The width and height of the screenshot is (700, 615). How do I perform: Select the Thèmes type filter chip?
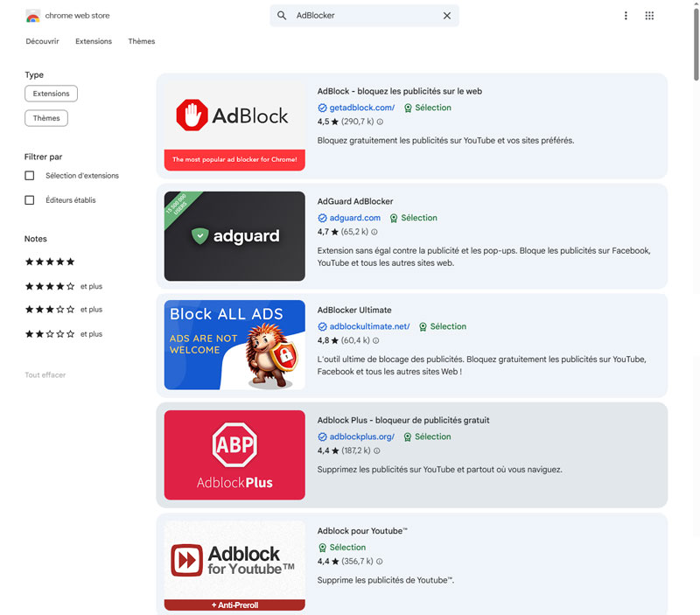tap(46, 118)
